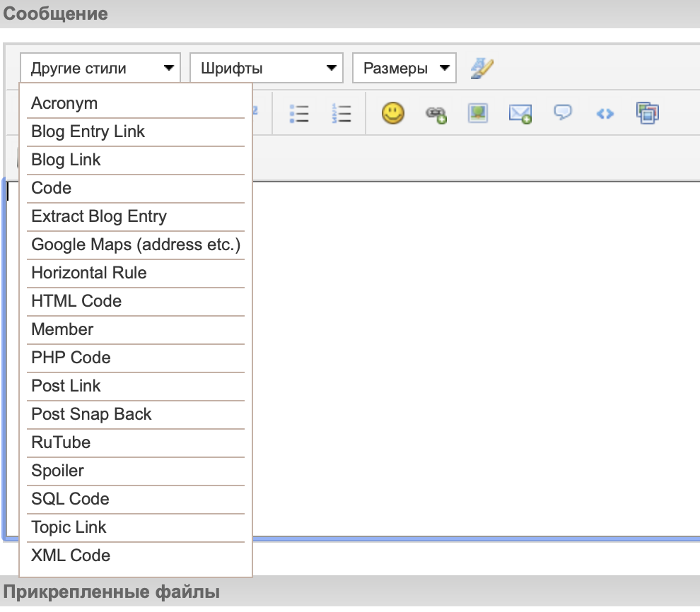Viewport: 700px width, 612px height.
Task: Insert a hyperlink with link icon
Action: coord(436,114)
